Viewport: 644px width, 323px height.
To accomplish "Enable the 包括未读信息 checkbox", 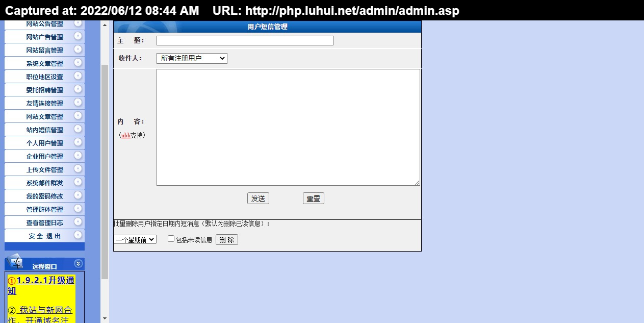I will tap(171, 239).
